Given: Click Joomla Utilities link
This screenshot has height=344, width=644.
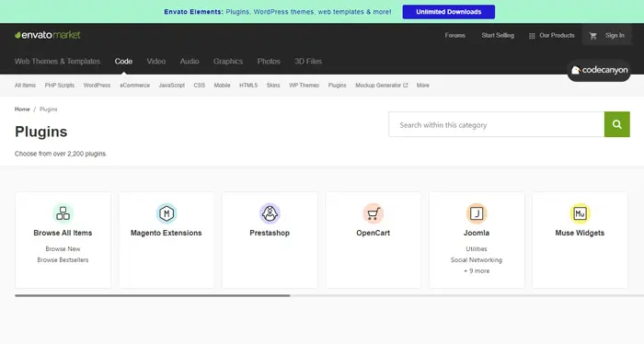Looking at the screenshot, I should click(x=477, y=248).
